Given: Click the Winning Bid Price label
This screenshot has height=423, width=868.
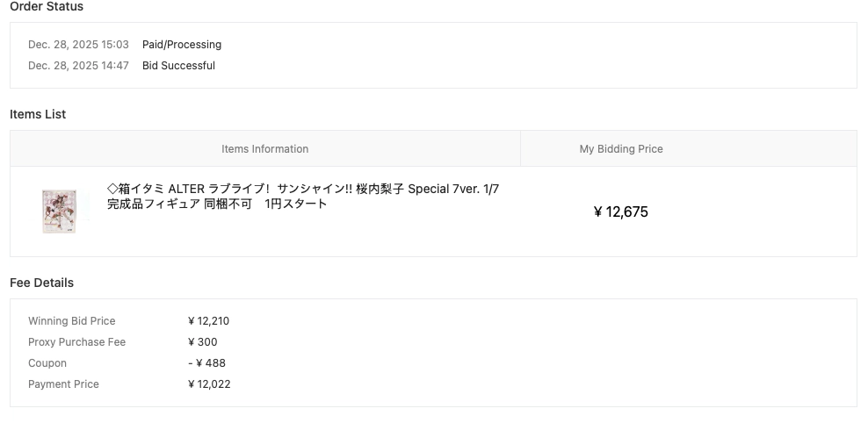Looking at the screenshot, I should (71, 321).
